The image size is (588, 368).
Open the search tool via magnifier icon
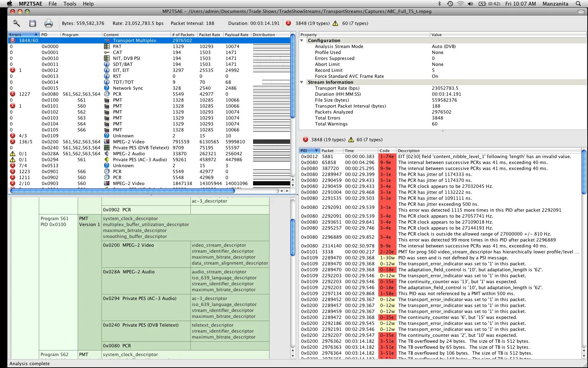(16, 23)
